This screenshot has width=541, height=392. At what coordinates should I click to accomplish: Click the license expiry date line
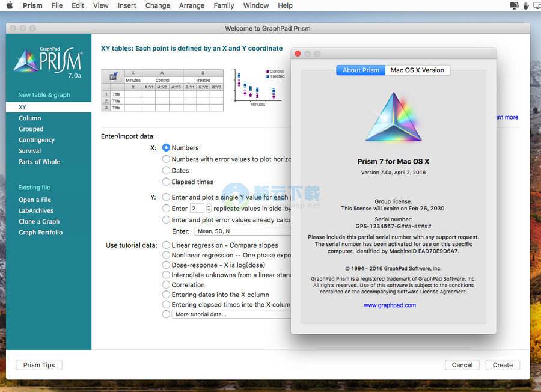[393, 209]
